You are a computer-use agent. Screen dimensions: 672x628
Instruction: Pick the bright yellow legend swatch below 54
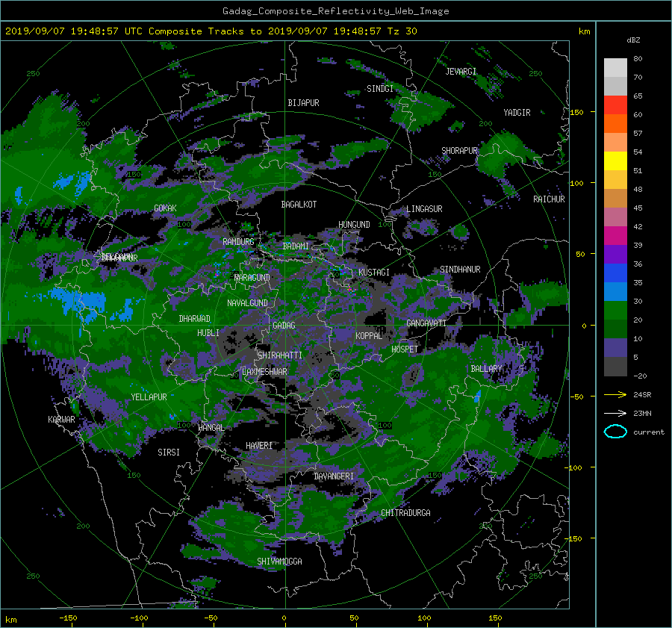click(x=615, y=161)
